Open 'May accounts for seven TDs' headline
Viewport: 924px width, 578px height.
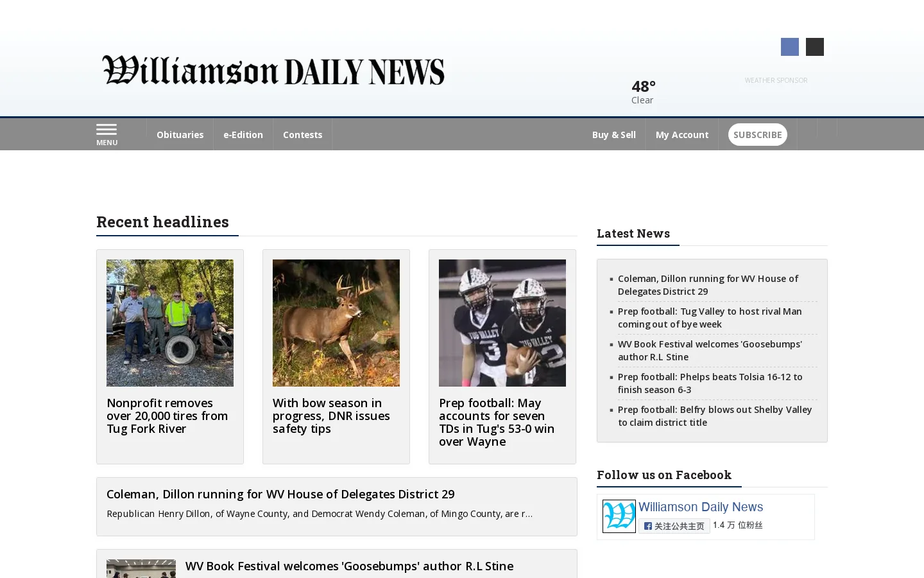pyautogui.click(x=497, y=422)
